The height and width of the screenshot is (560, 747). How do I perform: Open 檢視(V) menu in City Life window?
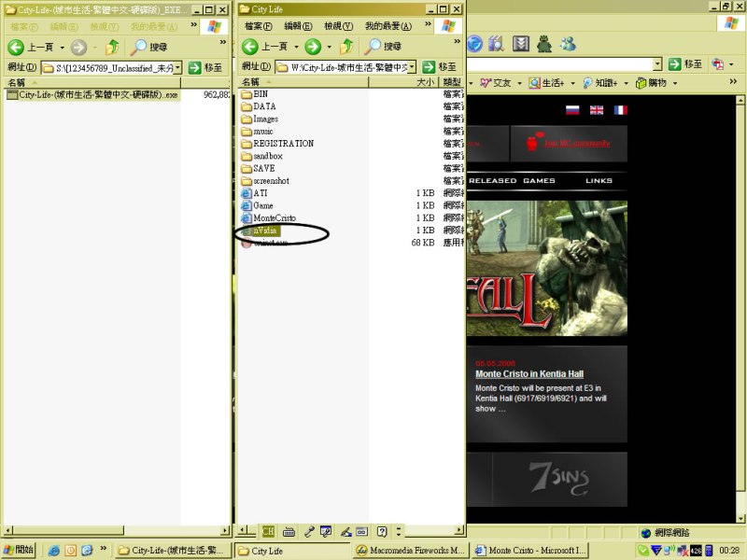pyautogui.click(x=338, y=26)
